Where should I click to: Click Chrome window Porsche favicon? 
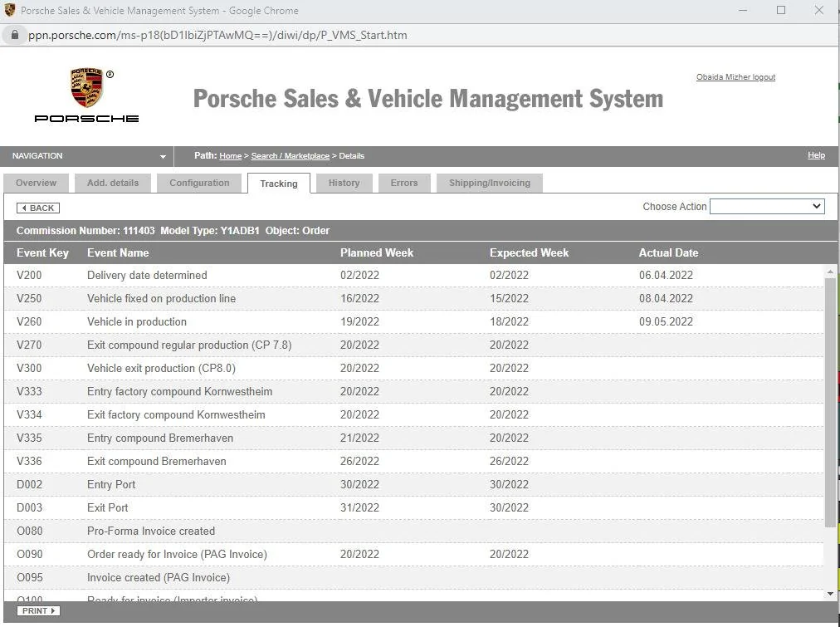[10, 10]
